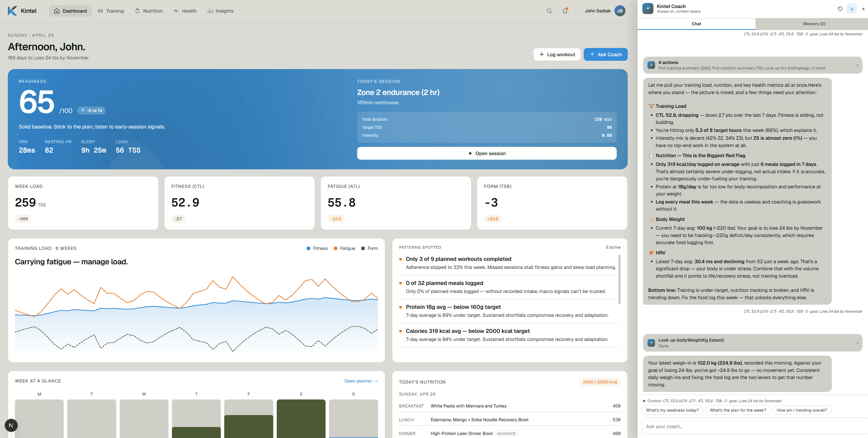Click High-Protein Lean Dinner Bowl
Image resolution: width=868 pixels, height=438 pixels.
click(462, 434)
